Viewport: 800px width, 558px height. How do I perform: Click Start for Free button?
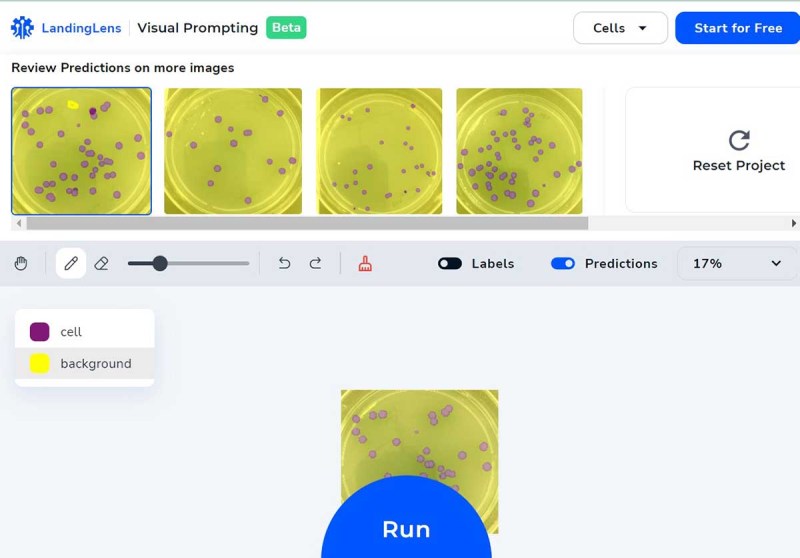[738, 28]
